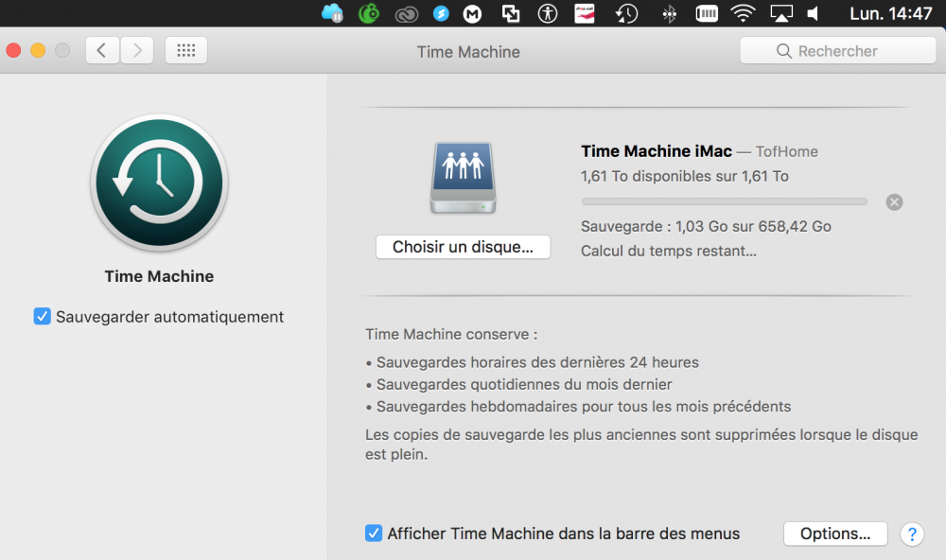Screen dimensions: 946x560
Task: Open the paused cloud sync menu bar icon
Action: tap(332, 13)
